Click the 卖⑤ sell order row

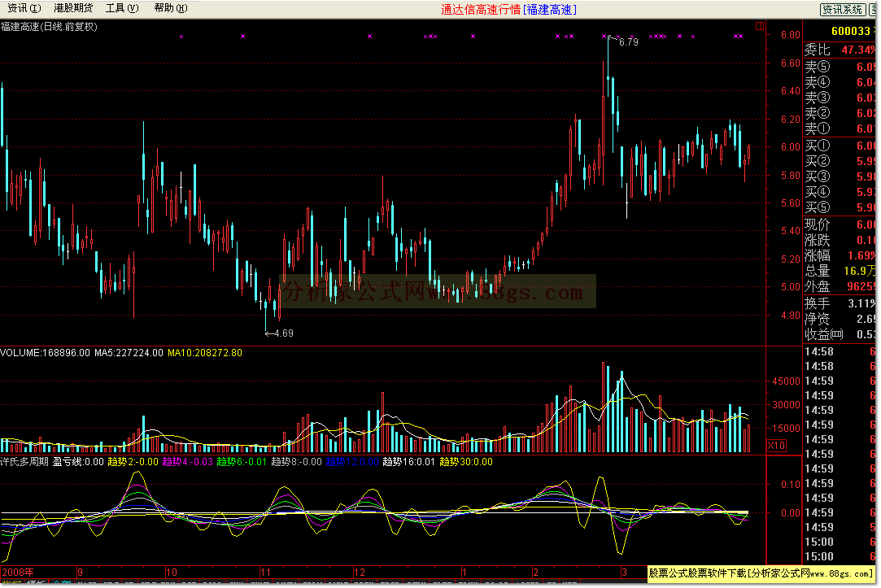click(x=840, y=67)
